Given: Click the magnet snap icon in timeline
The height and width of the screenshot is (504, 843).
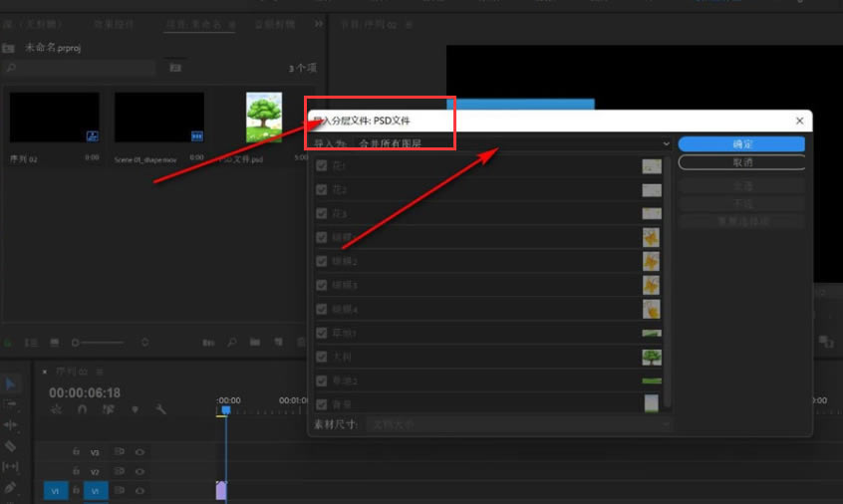Looking at the screenshot, I should click(x=82, y=409).
